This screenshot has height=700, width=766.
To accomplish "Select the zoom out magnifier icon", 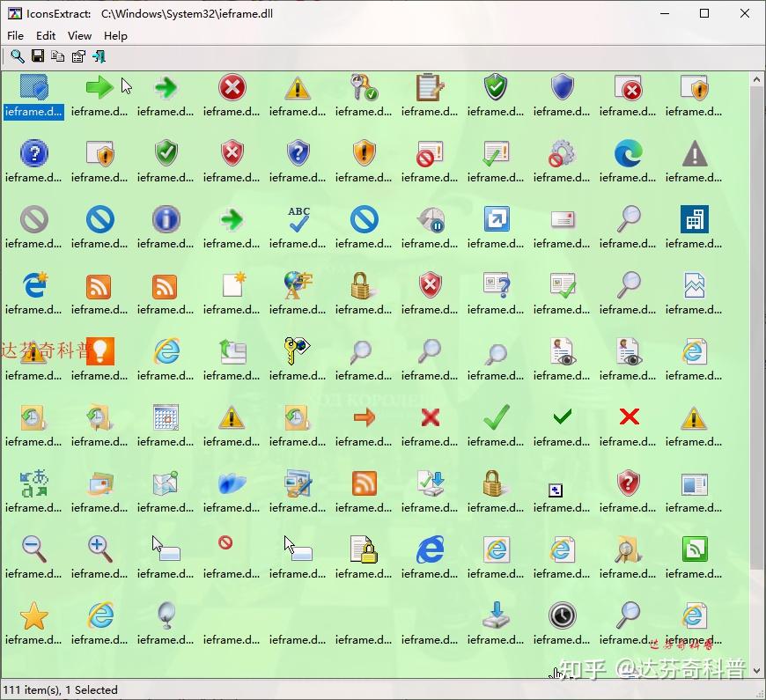I will [34, 549].
